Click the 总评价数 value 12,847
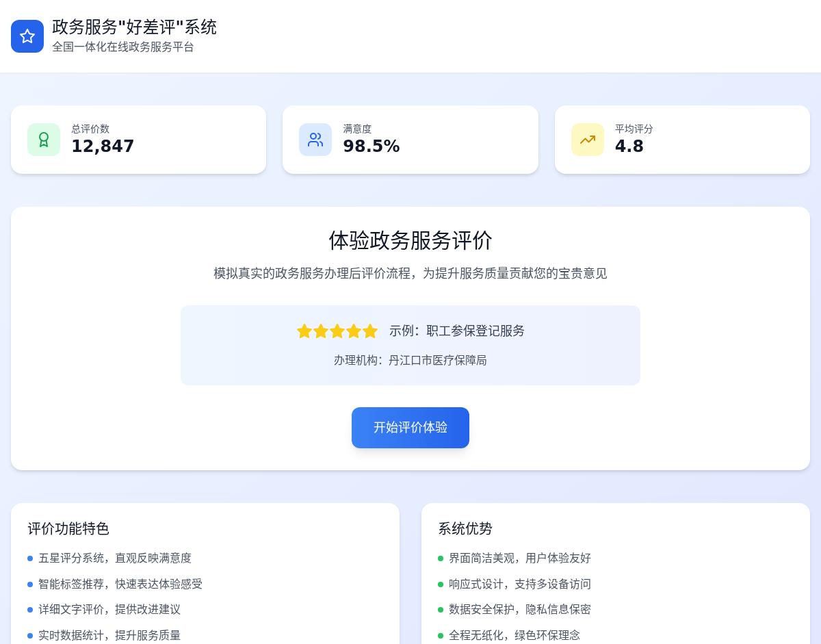The width and height of the screenshot is (821, 644). pos(103,146)
